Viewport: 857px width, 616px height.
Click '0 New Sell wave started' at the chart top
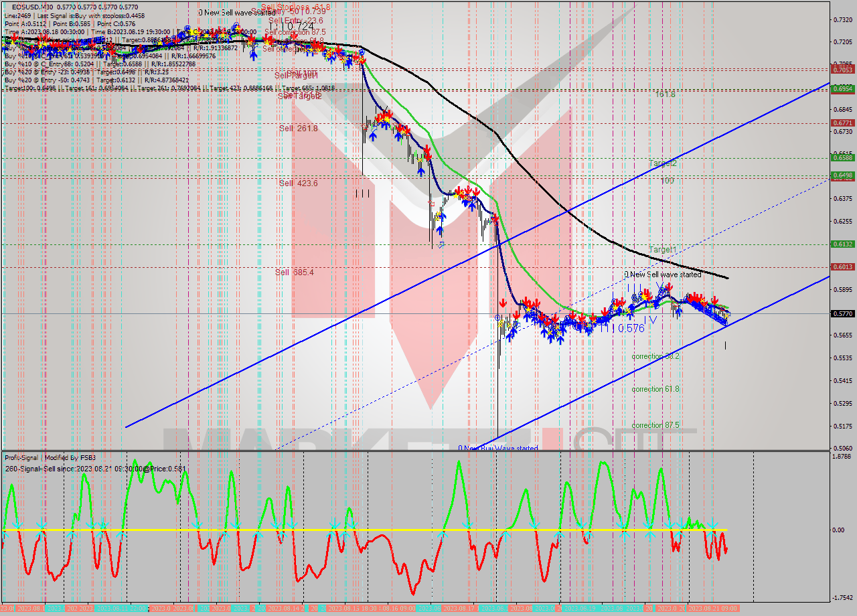[237, 13]
